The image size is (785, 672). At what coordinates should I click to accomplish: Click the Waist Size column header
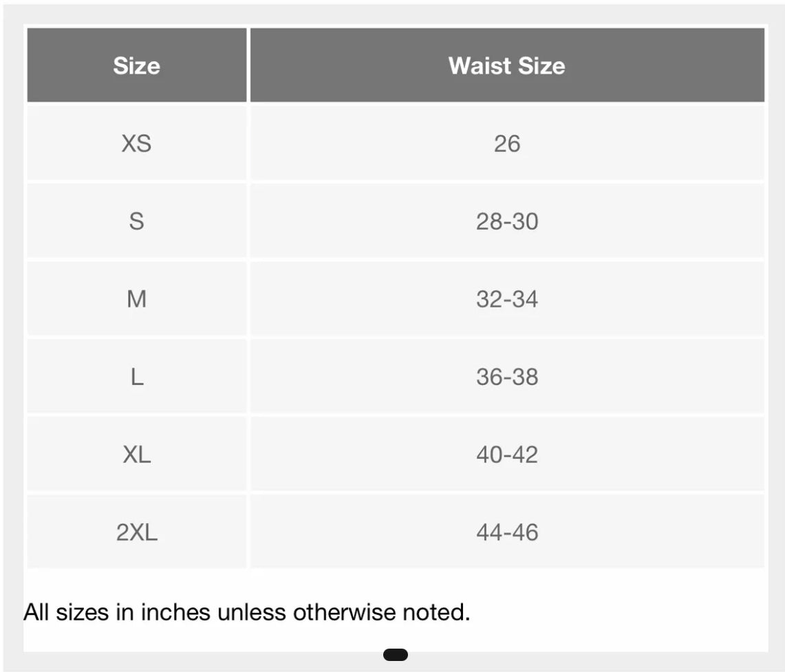click(506, 66)
